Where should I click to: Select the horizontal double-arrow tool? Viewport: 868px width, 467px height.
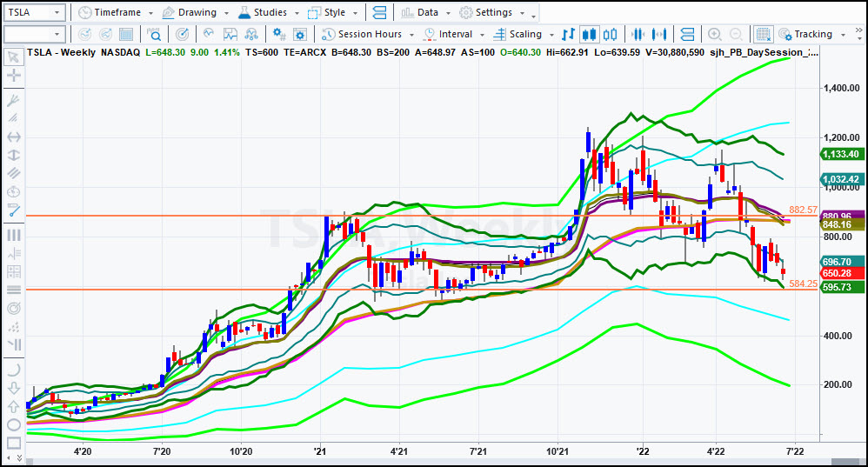(14, 137)
